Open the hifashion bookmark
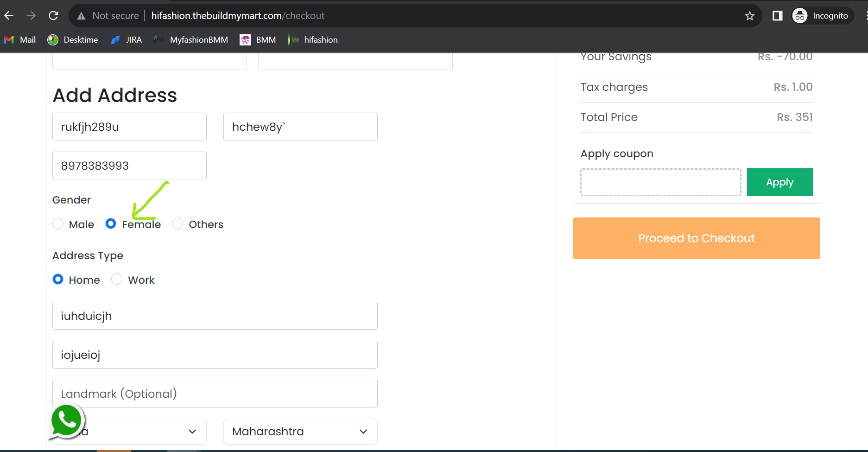Screen dimensions: 868x452 coord(312,40)
